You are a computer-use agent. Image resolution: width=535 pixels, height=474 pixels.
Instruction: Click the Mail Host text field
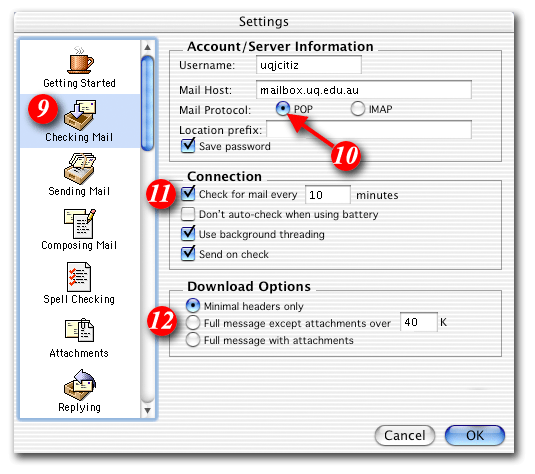(364, 90)
